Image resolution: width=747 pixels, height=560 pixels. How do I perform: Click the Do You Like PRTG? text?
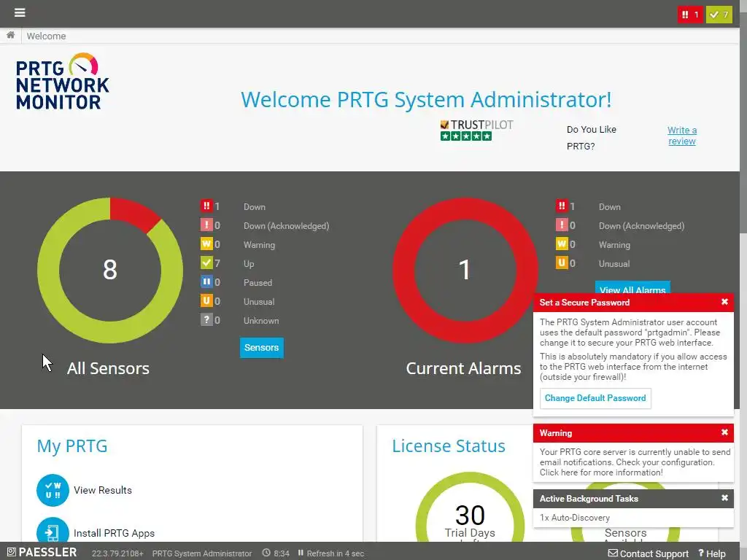pos(591,138)
